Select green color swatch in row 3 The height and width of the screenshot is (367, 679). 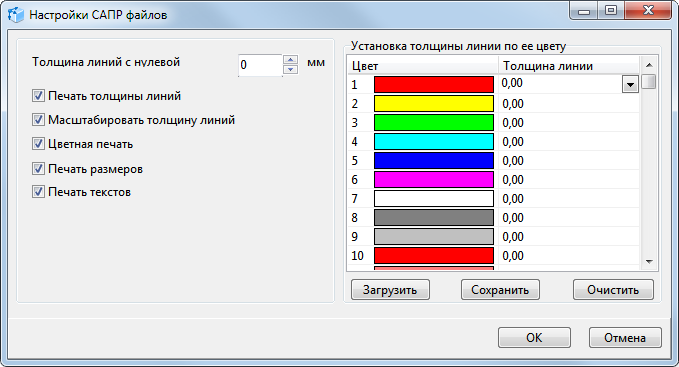(x=433, y=122)
